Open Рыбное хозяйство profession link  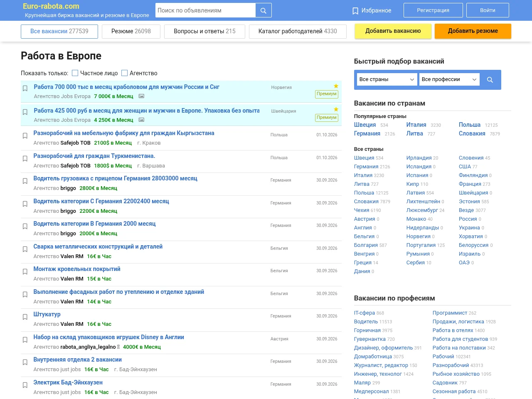click(x=456, y=374)
